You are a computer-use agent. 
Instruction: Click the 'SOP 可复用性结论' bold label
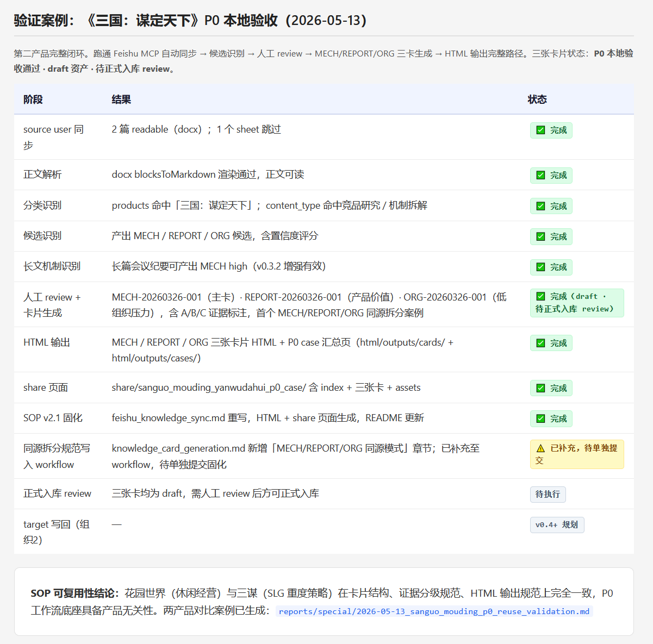74,593
